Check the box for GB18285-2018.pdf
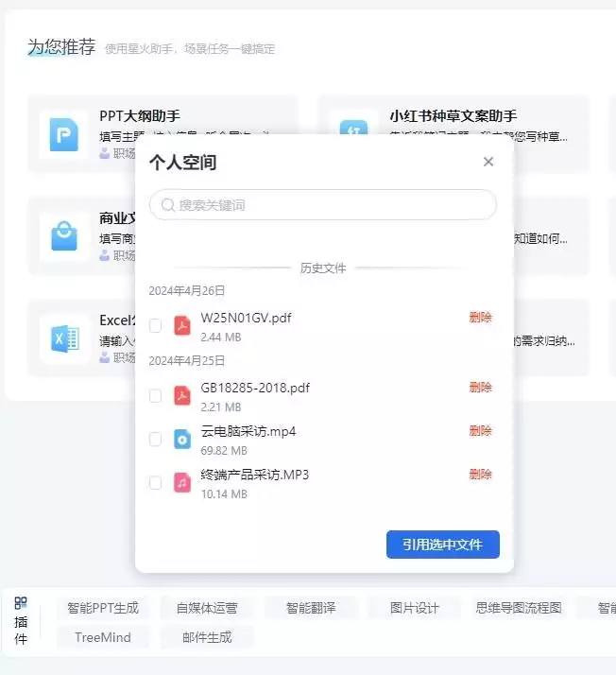Viewport: 616px width, 675px height. coord(155,395)
